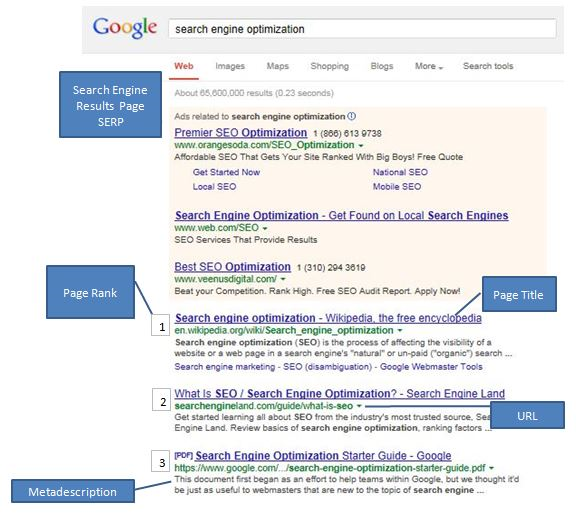Expand arrow next to en.wikipedia.org URL
Screen dimensions: 576x517
pos(400,330)
